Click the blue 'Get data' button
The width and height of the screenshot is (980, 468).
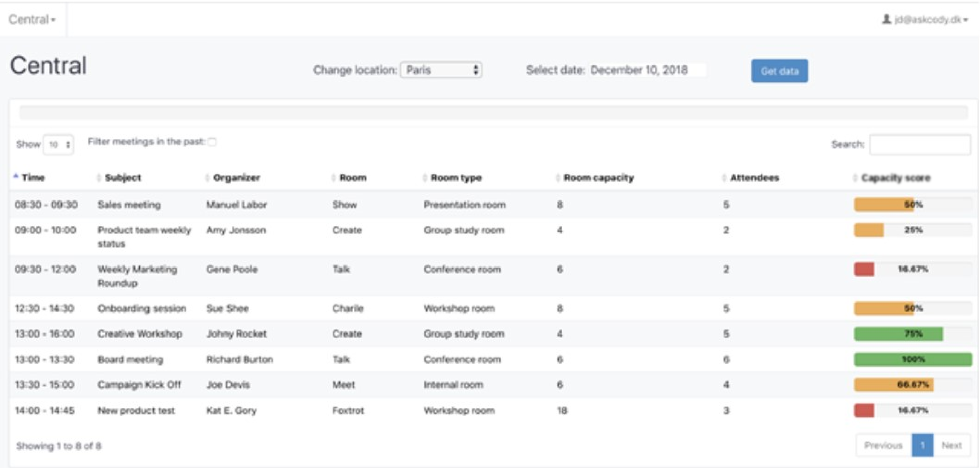point(780,71)
